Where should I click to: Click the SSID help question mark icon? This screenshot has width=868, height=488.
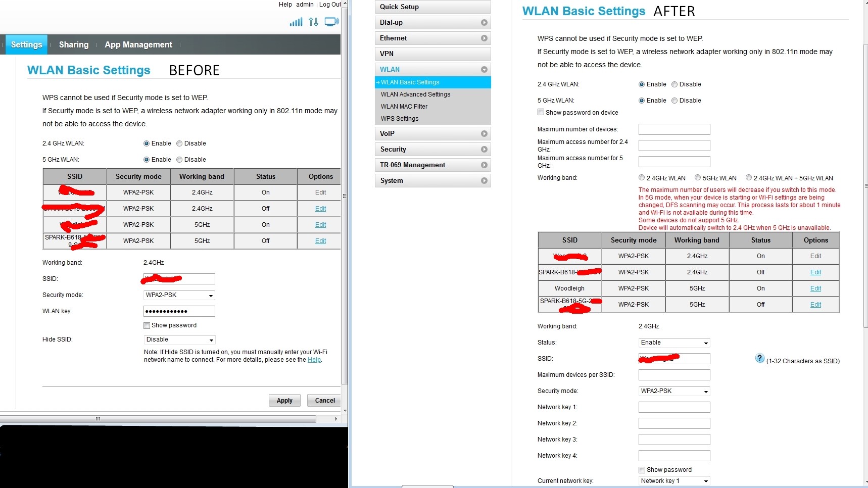[759, 358]
